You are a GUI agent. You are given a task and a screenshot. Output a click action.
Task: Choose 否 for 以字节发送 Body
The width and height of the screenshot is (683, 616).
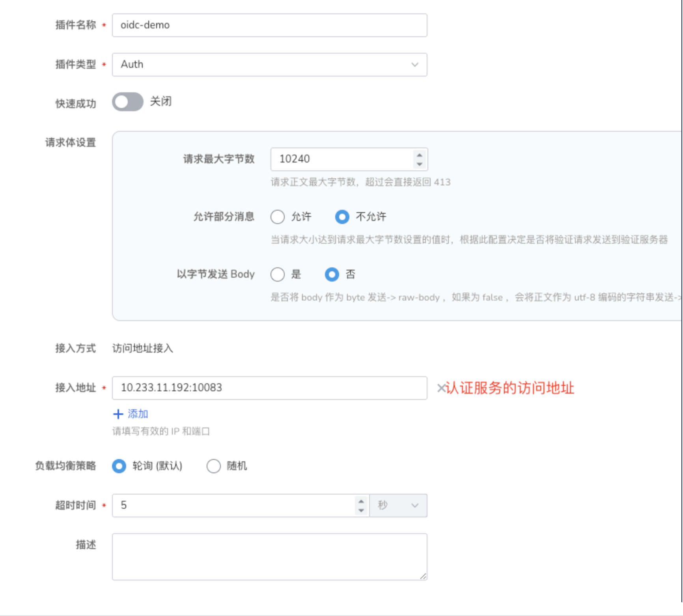332,274
